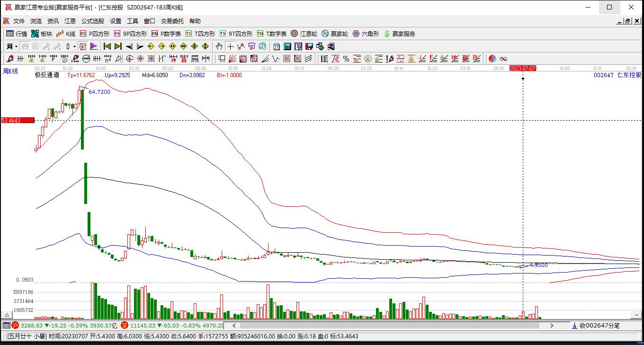Open the calendar icon tool
This screenshot has height=345, width=644.
tap(277, 46)
